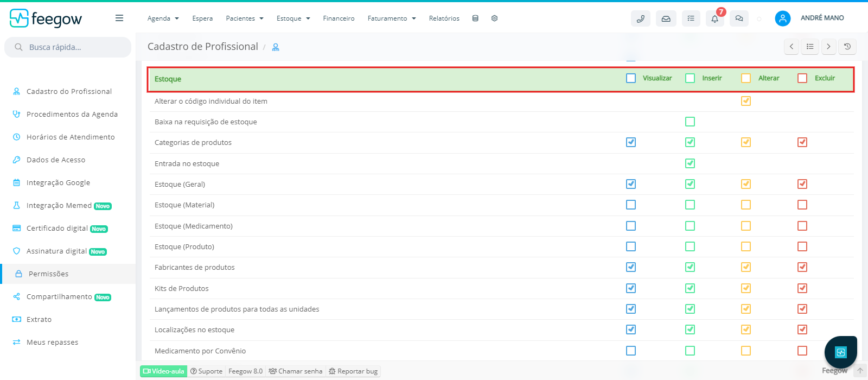Open the floating chat widget
The image size is (868, 380).
(x=841, y=352)
